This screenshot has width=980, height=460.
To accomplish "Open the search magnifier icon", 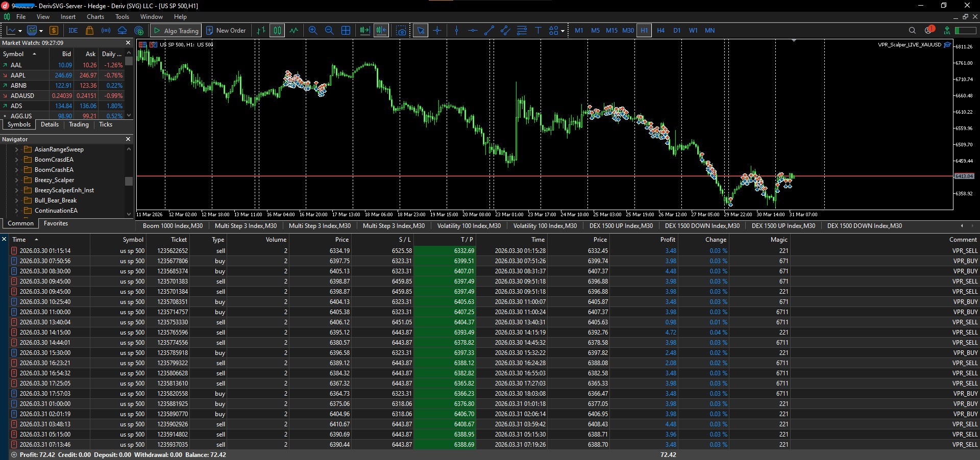I will pos(912,31).
